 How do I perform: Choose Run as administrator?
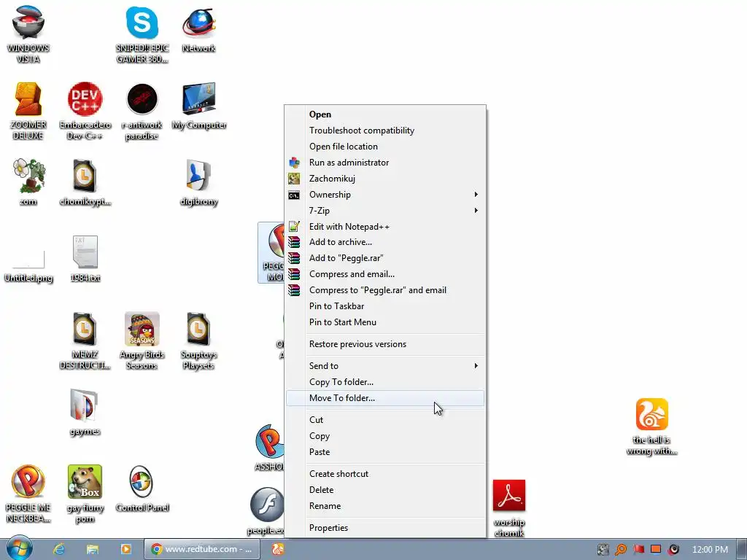click(x=385, y=163)
